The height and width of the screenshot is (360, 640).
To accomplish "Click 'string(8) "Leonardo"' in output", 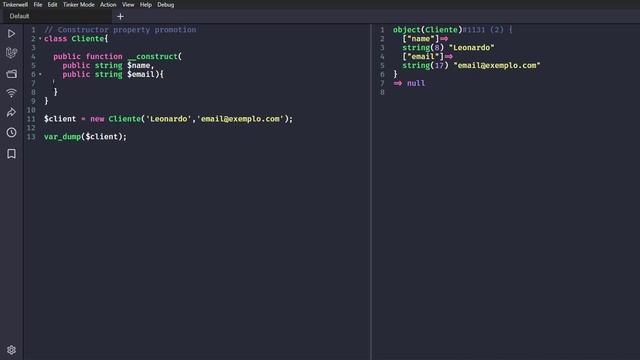I will pos(448,48).
